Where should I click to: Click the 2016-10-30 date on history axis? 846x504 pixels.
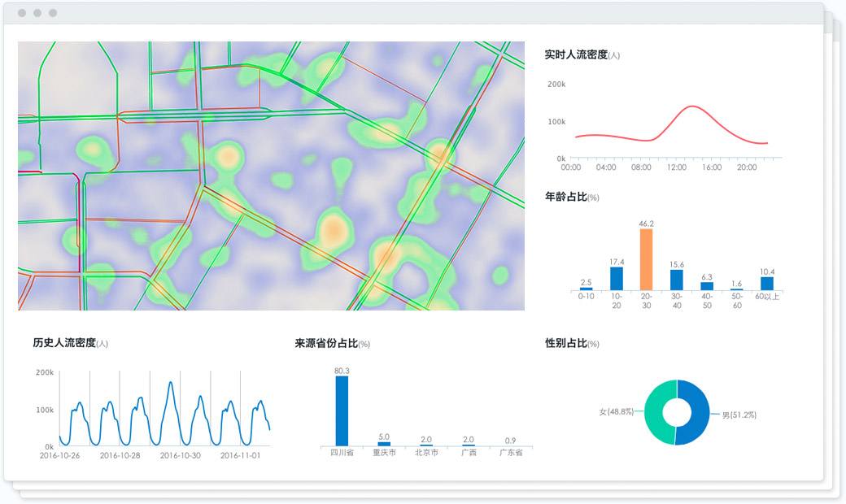coord(180,456)
